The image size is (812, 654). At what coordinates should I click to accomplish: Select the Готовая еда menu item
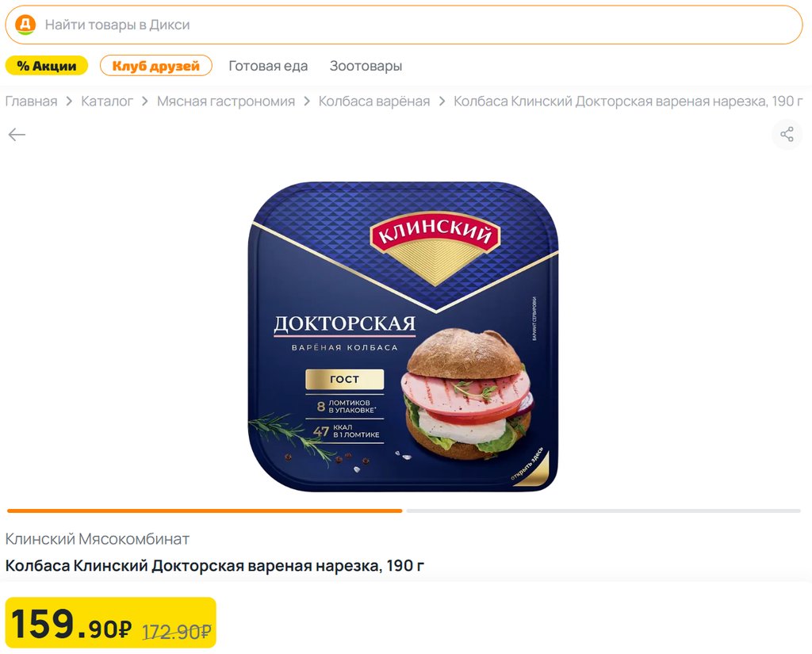[268, 66]
